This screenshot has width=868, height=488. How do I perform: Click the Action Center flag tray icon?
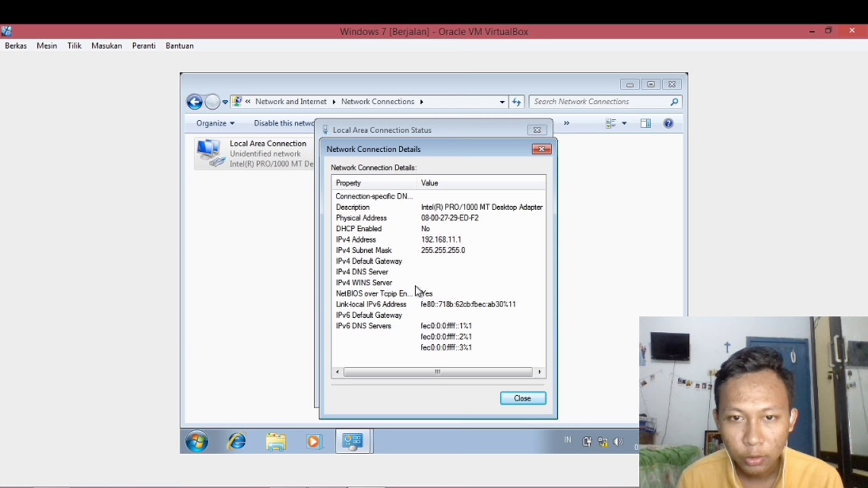pos(587,442)
